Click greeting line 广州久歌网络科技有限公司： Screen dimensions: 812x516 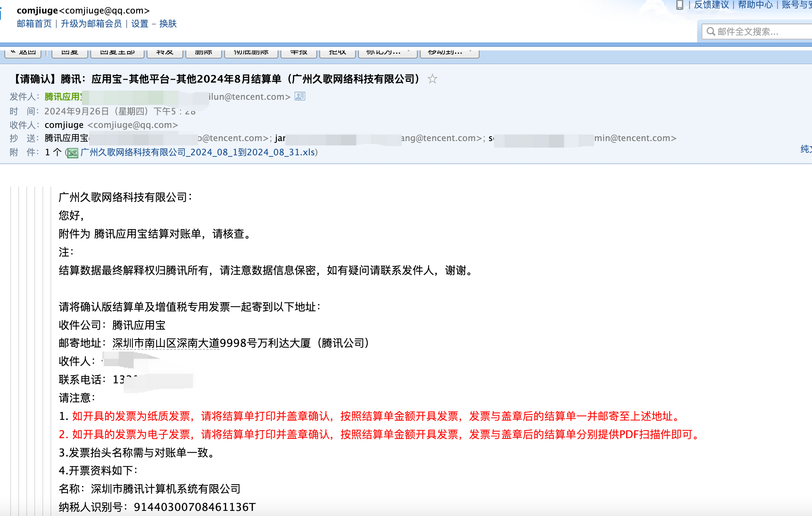click(x=126, y=197)
